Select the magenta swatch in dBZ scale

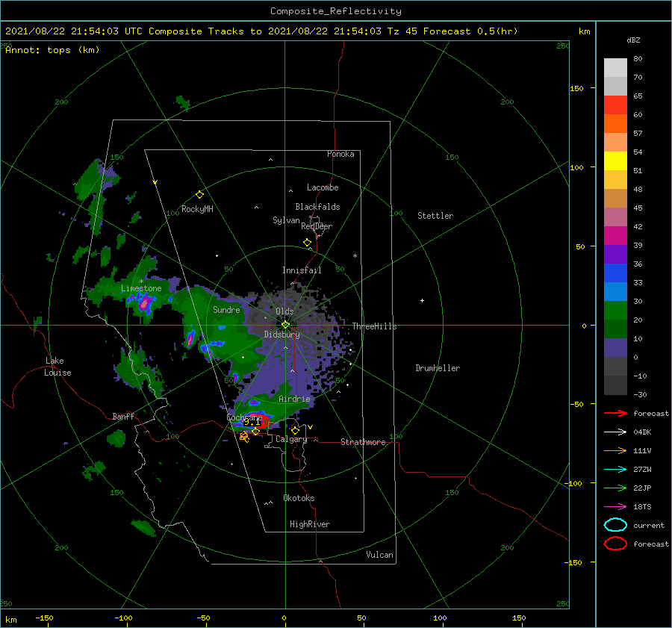[x=615, y=235]
